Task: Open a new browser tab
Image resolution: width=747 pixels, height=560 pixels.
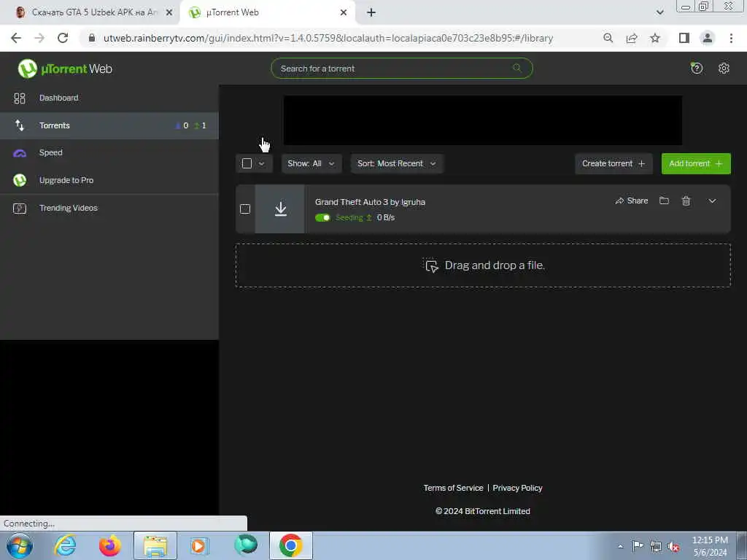Action: point(371,12)
